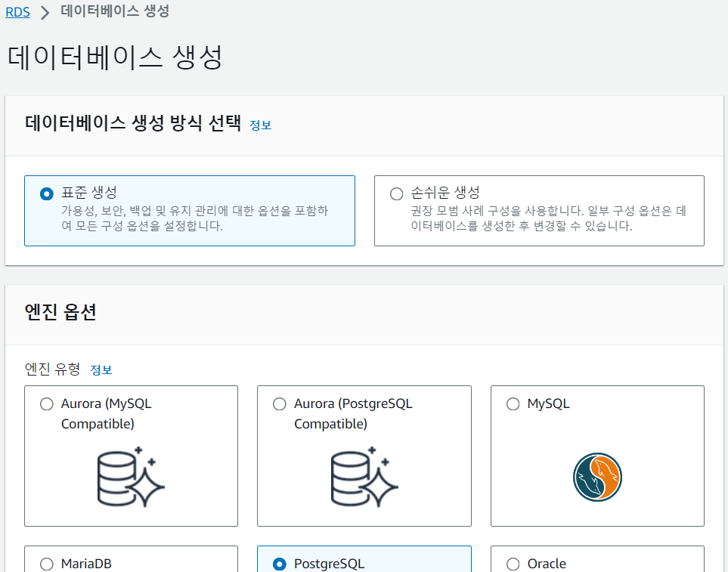Click the Oracle option label
Image resolution: width=728 pixels, height=572 pixels.
click(x=547, y=564)
